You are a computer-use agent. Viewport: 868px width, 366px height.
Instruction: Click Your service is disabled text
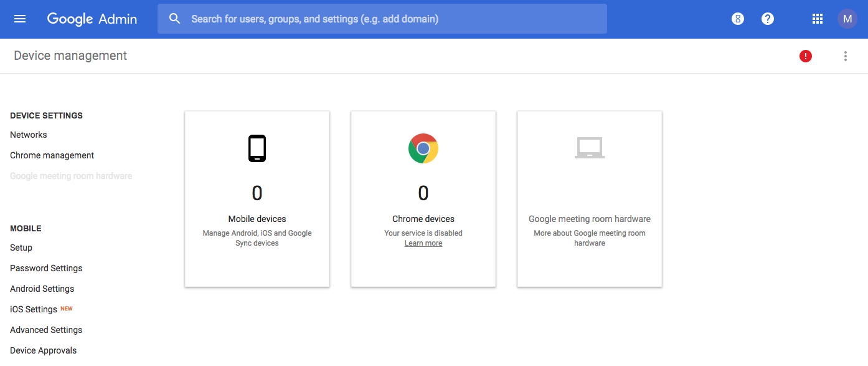tap(423, 233)
